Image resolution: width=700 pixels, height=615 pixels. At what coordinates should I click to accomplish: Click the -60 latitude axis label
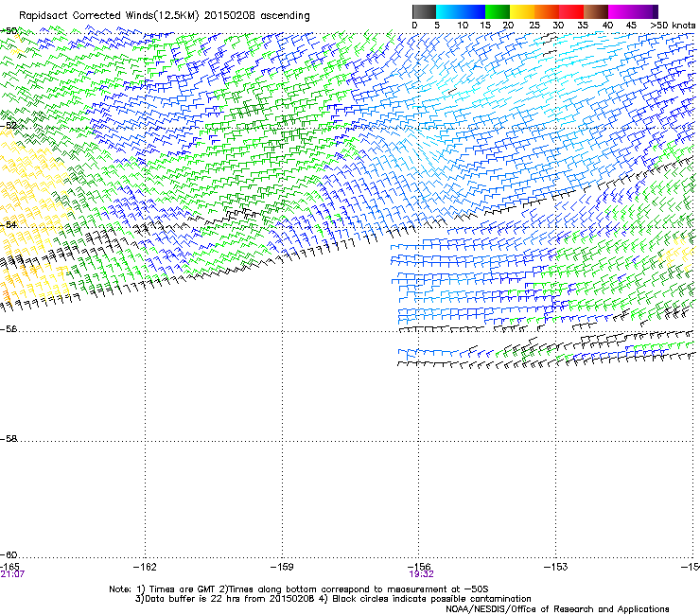click(x=9, y=555)
